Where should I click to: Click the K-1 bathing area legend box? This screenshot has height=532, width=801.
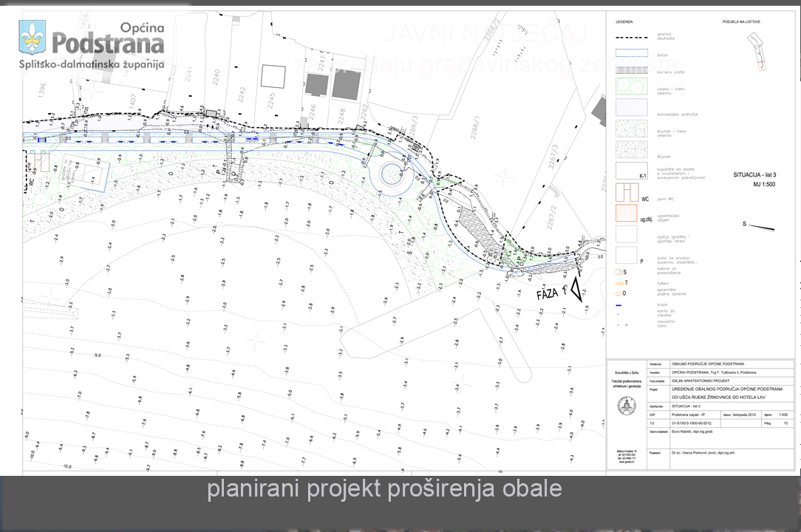[631, 171]
